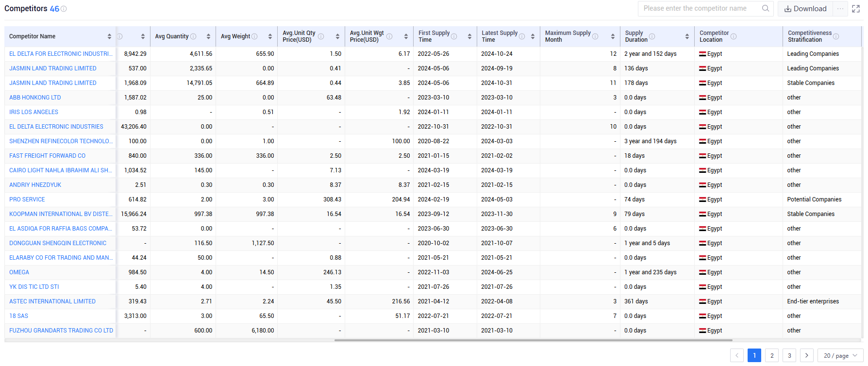Open DONGGUAN SHENGQIN ELECTRONIC link

coord(58,243)
